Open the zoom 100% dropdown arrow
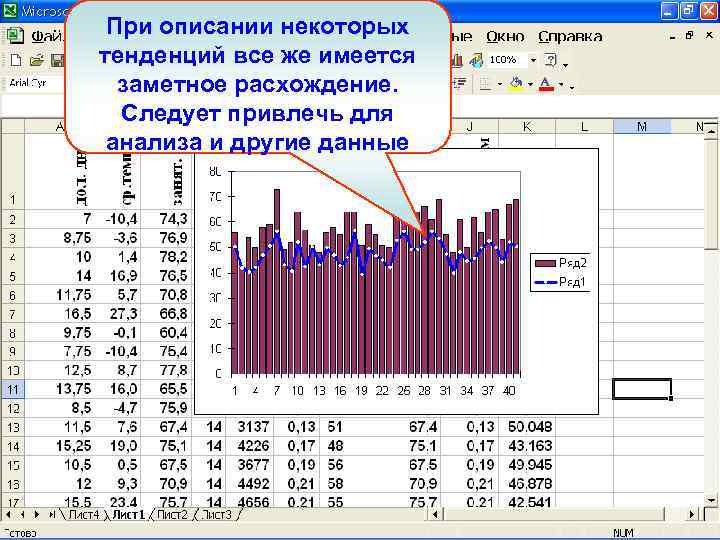The image size is (720, 540). pyautogui.click(x=533, y=60)
